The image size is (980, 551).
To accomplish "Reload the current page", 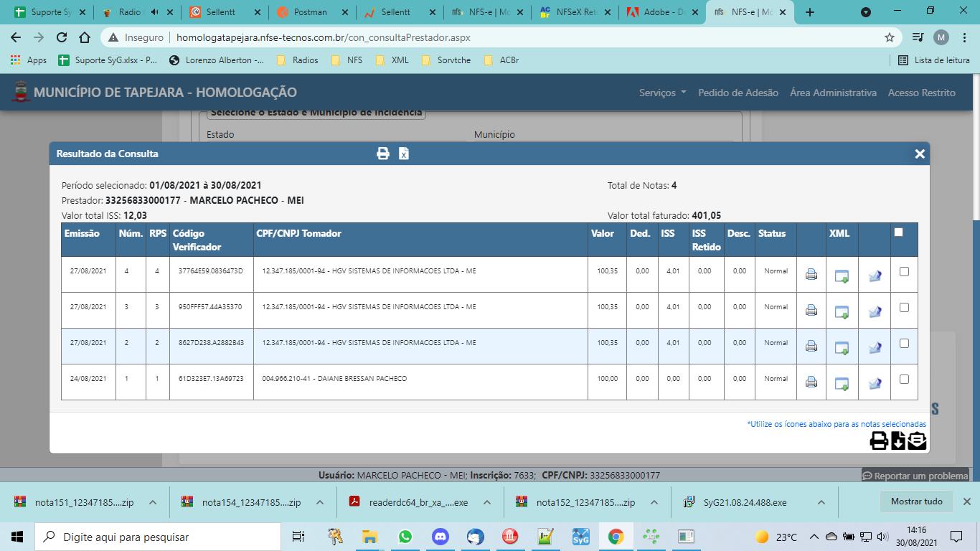I will pyautogui.click(x=62, y=37).
